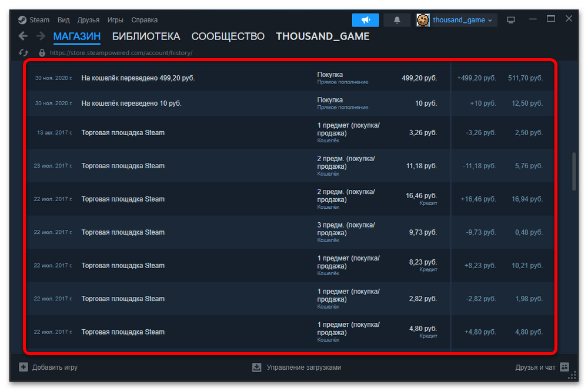Click Добавить игру button

point(49,367)
